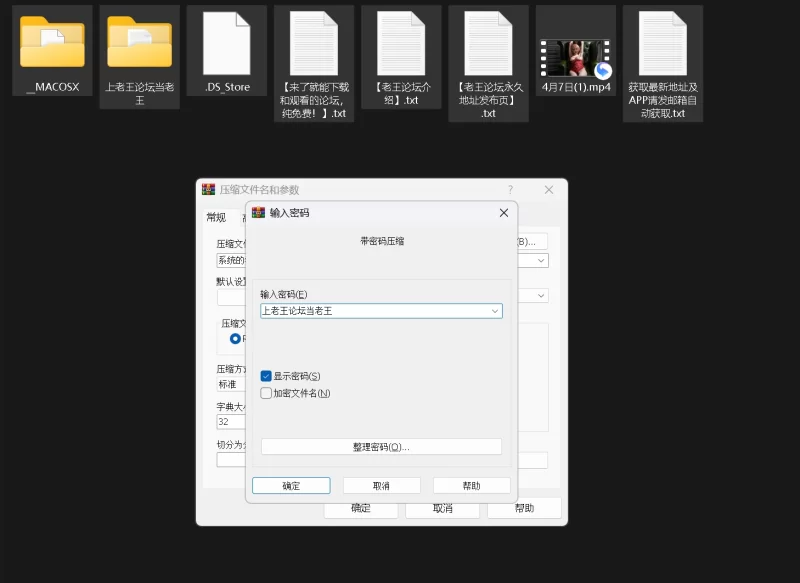Select the radio button under 压缩文件格式
This screenshot has width=800, height=583.
coord(236,338)
